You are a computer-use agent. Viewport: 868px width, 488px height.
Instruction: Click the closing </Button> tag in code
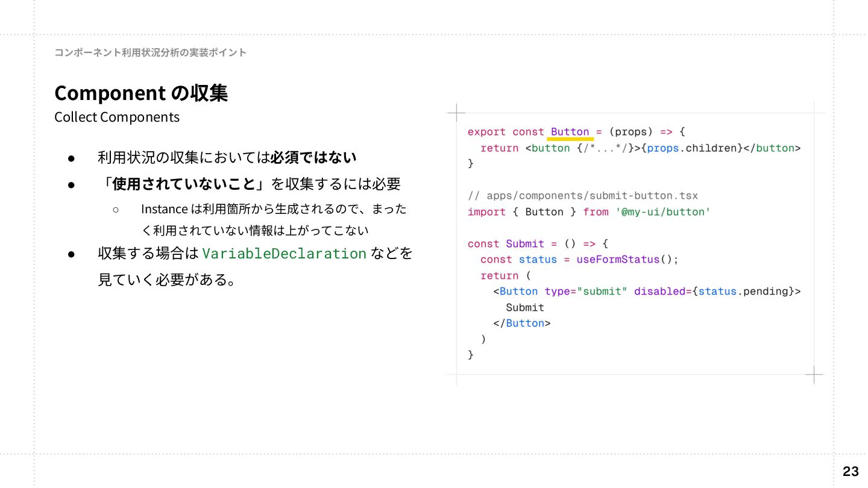tap(521, 324)
